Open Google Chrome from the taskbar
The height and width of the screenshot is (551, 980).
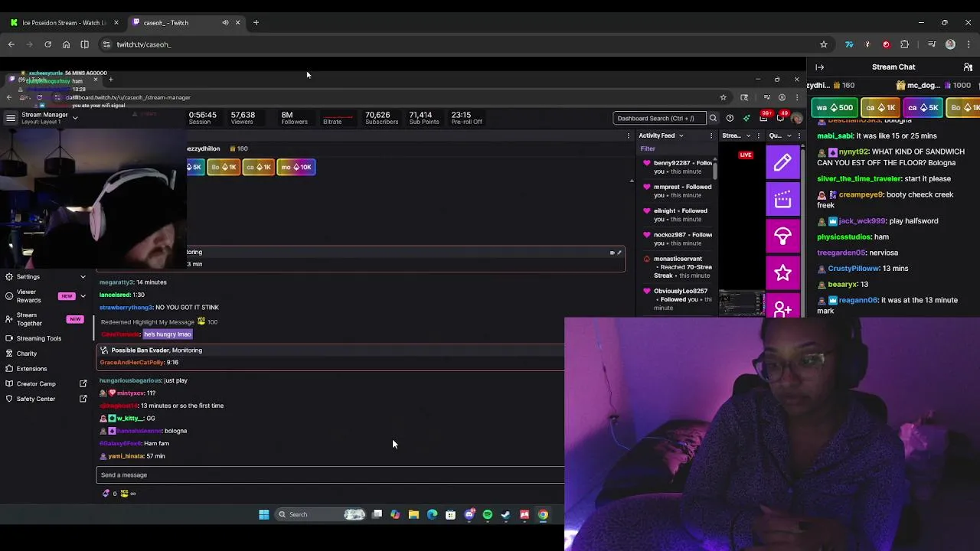(x=543, y=514)
